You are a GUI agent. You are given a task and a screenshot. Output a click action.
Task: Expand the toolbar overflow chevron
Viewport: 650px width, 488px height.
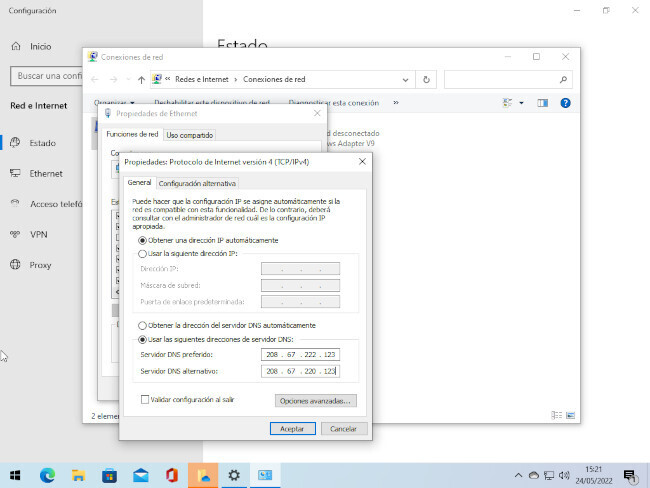coord(396,102)
